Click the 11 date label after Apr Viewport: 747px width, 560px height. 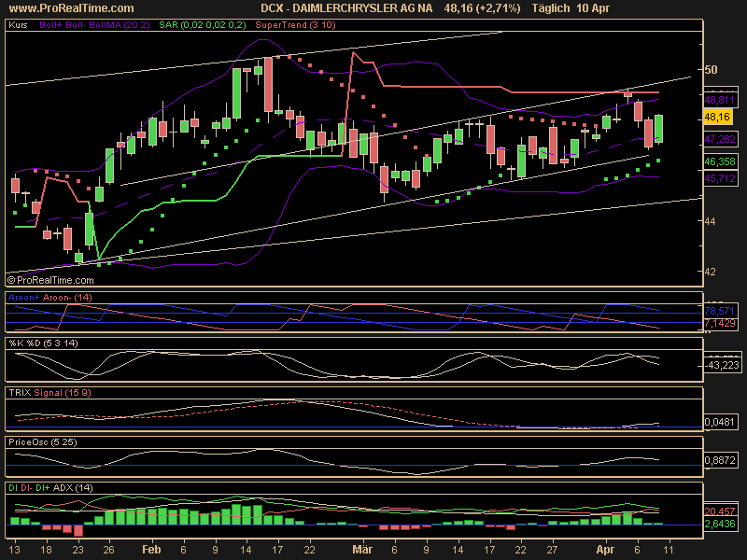pyautogui.click(x=669, y=550)
